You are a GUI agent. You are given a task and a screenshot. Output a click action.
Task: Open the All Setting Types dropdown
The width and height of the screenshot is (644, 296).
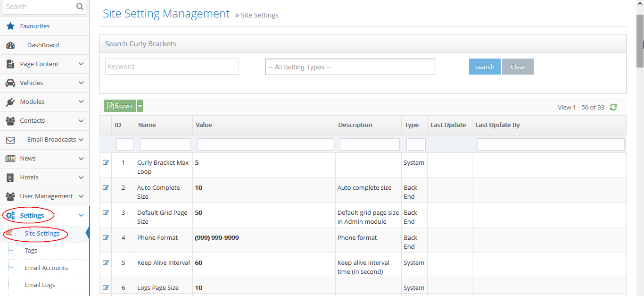click(x=350, y=67)
